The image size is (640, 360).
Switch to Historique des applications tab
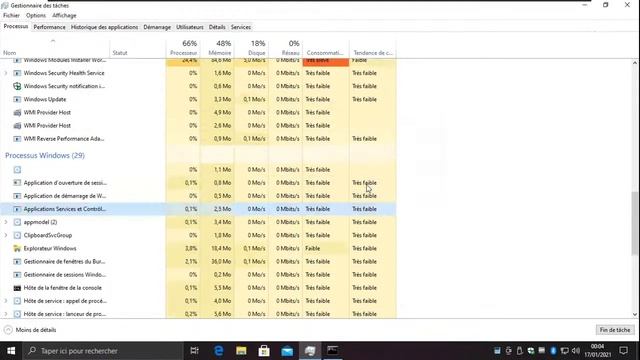tap(104, 27)
